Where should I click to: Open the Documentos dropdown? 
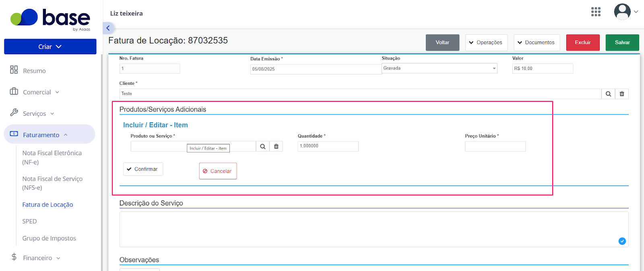pyautogui.click(x=537, y=43)
